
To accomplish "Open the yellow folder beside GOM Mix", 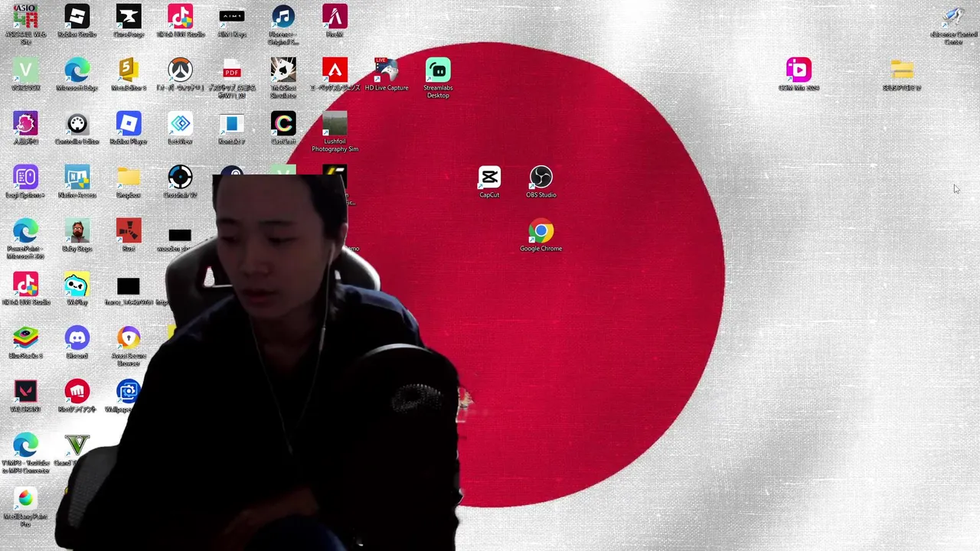I will coord(902,75).
